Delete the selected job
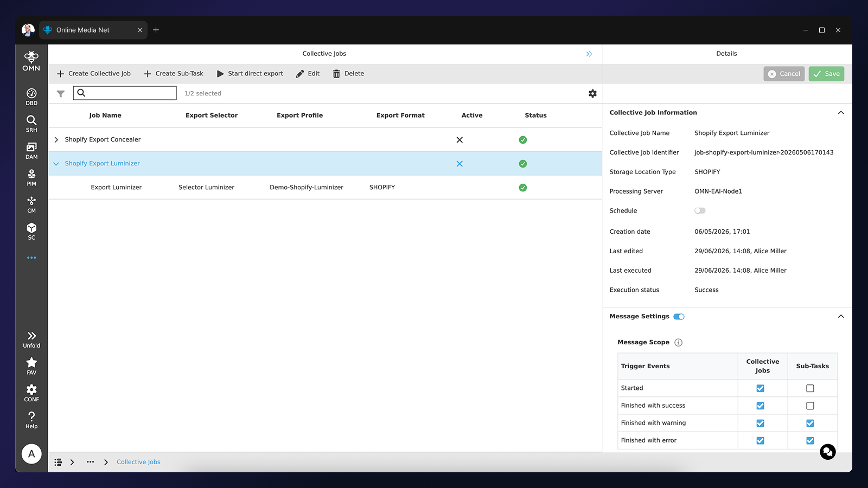Viewport: 868px width, 488px height. (x=348, y=74)
